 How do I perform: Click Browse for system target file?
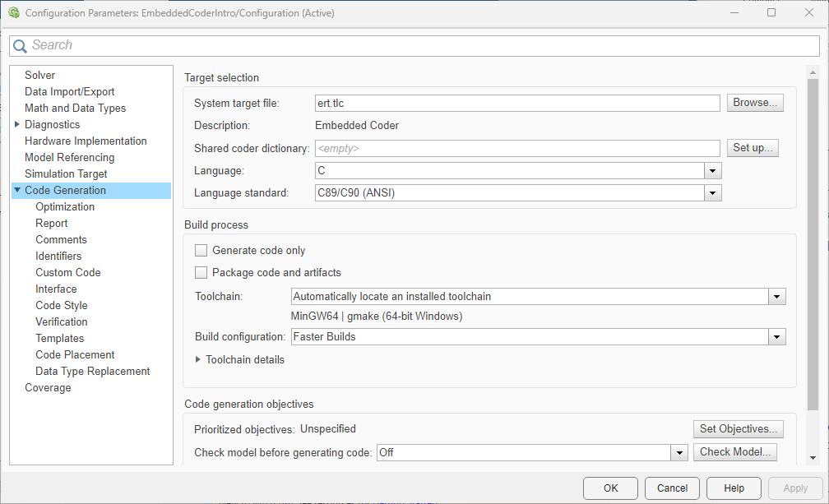tap(754, 103)
